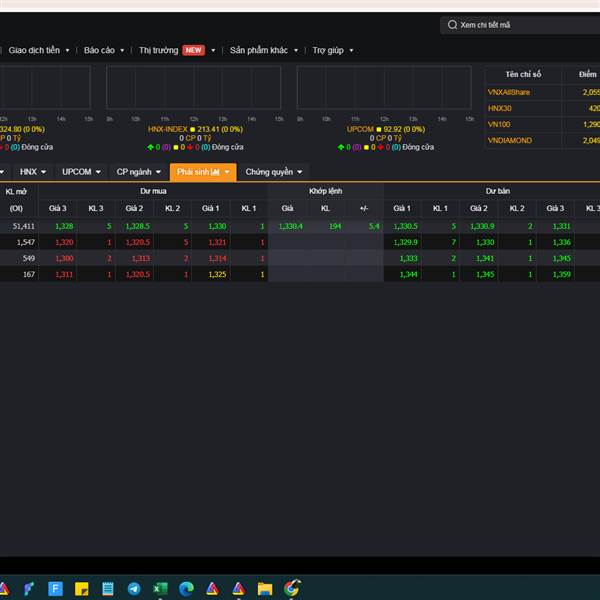This screenshot has width=600, height=600.
Task: Open File Explorer folder icon
Action: (x=265, y=588)
